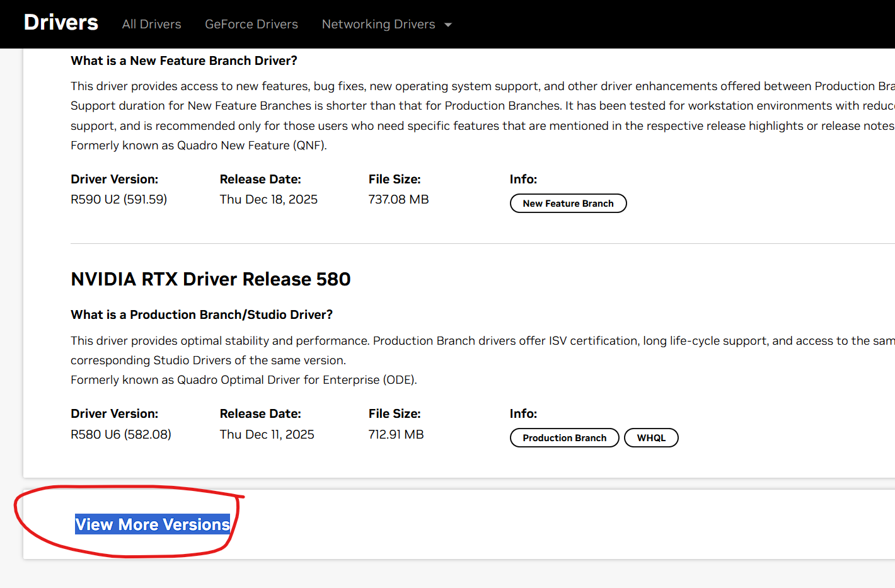Open the Networking Drivers menu
This screenshot has width=895, height=588.
378,24
